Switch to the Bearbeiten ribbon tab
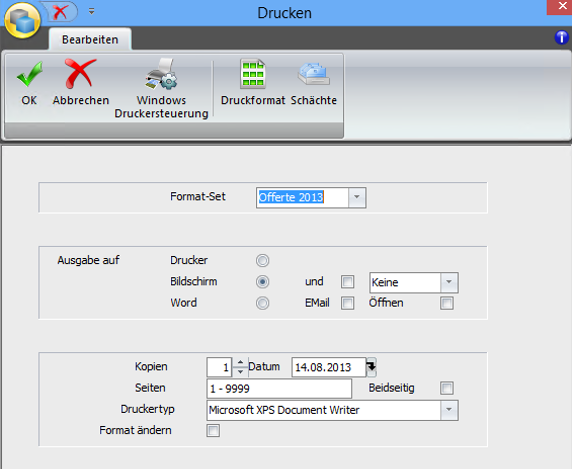The height and width of the screenshot is (469, 572). tap(90, 39)
